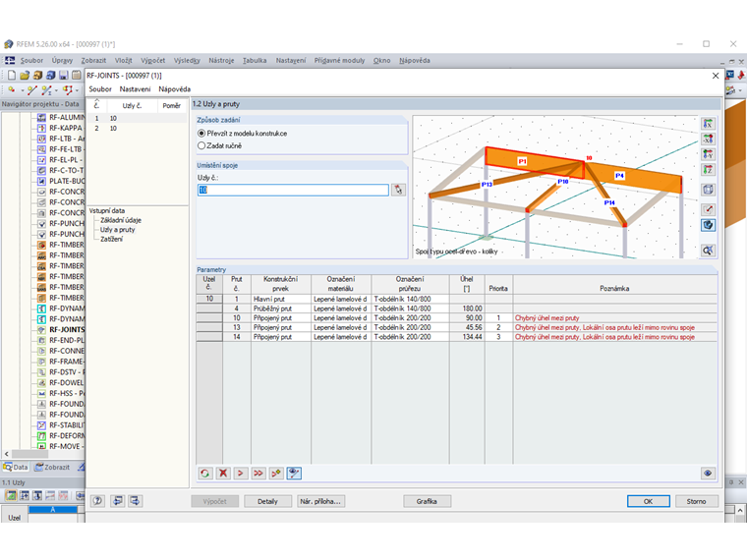Click the Grafika button

click(427, 501)
